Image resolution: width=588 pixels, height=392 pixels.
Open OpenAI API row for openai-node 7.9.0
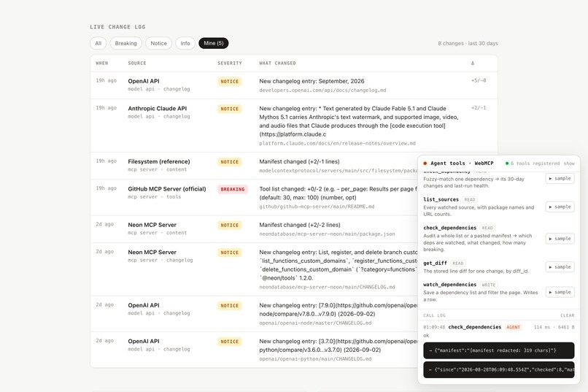[254, 314]
